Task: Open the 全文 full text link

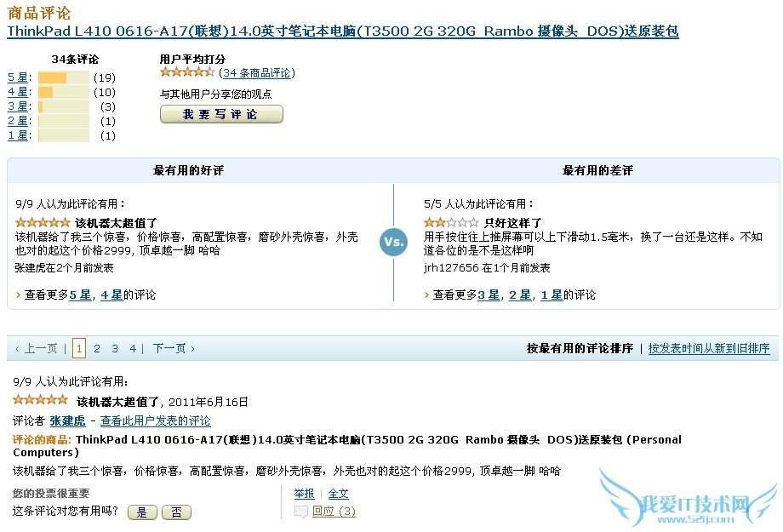Action: (338, 494)
